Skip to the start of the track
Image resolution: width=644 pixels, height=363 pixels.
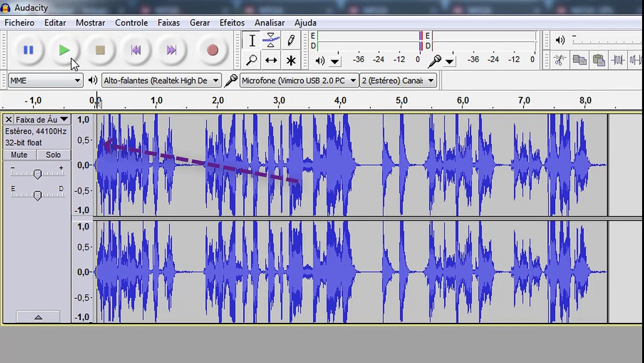[136, 50]
